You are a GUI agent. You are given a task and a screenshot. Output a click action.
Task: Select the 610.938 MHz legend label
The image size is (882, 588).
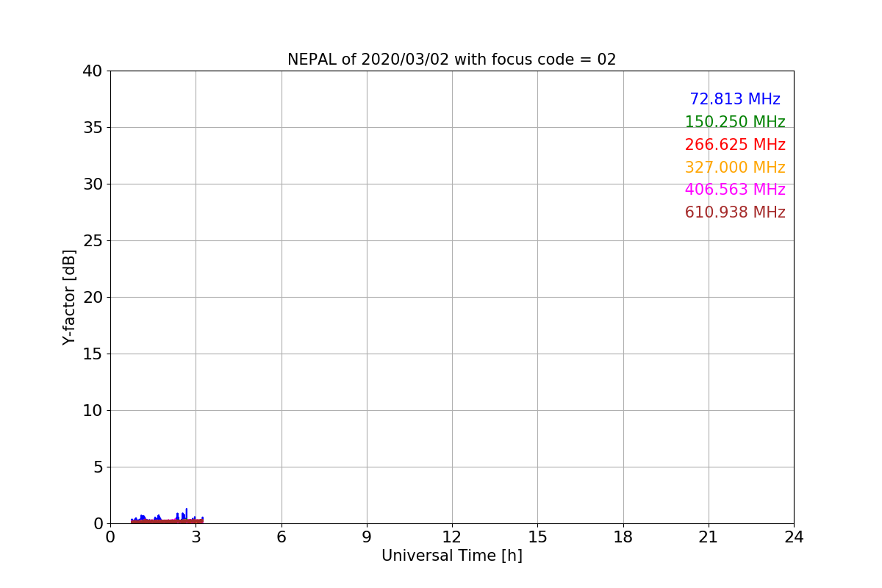[x=735, y=212]
